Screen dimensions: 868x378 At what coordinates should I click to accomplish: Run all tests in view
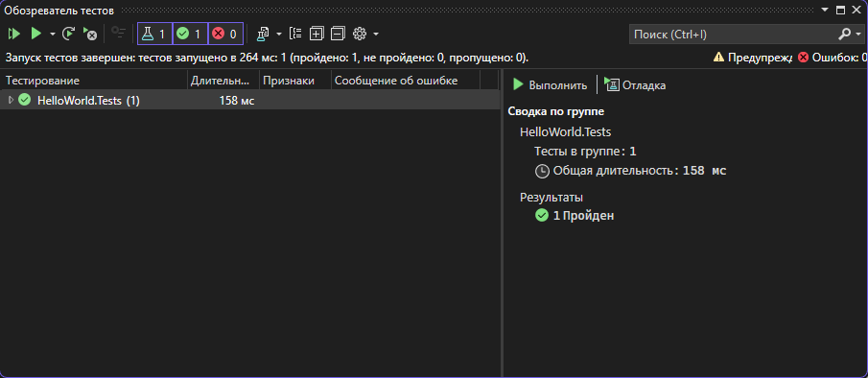coord(13,35)
